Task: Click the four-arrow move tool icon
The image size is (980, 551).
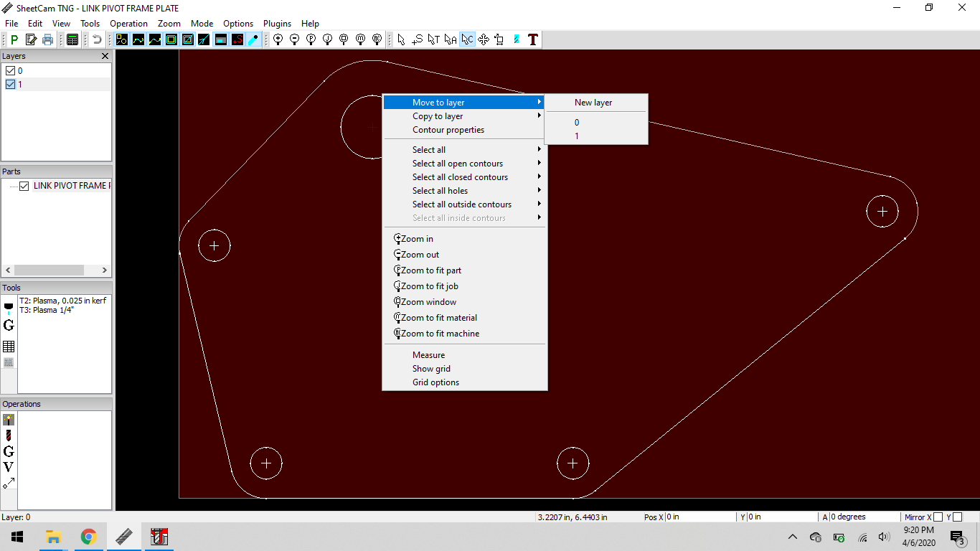Action: [x=483, y=40]
